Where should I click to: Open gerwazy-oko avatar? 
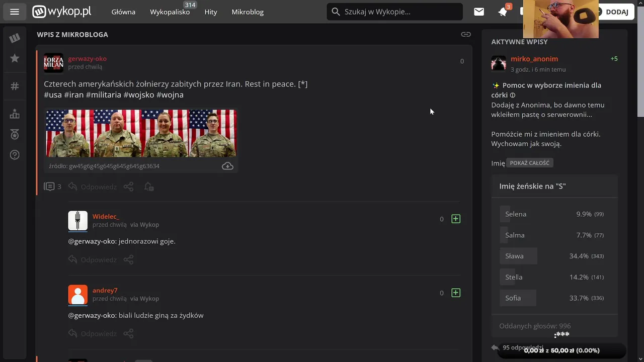pyautogui.click(x=53, y=63)
